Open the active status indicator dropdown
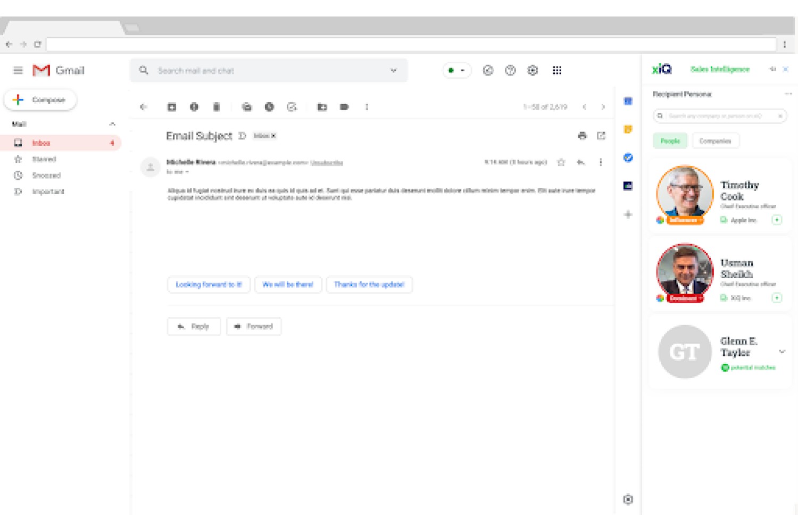The width and height of the screenshot is (798, 532). [456, 70]
